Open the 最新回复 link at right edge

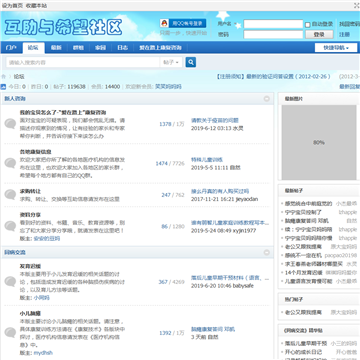pos(349,87)
